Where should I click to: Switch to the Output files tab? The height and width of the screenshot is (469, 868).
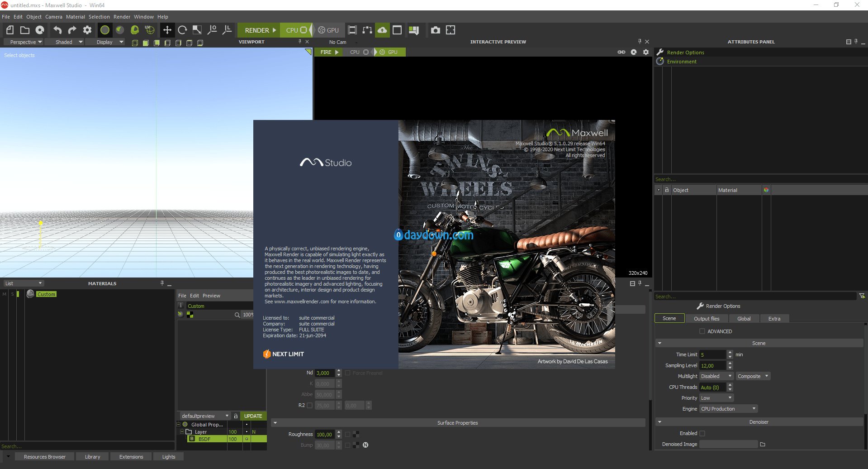tap(707, 319)
